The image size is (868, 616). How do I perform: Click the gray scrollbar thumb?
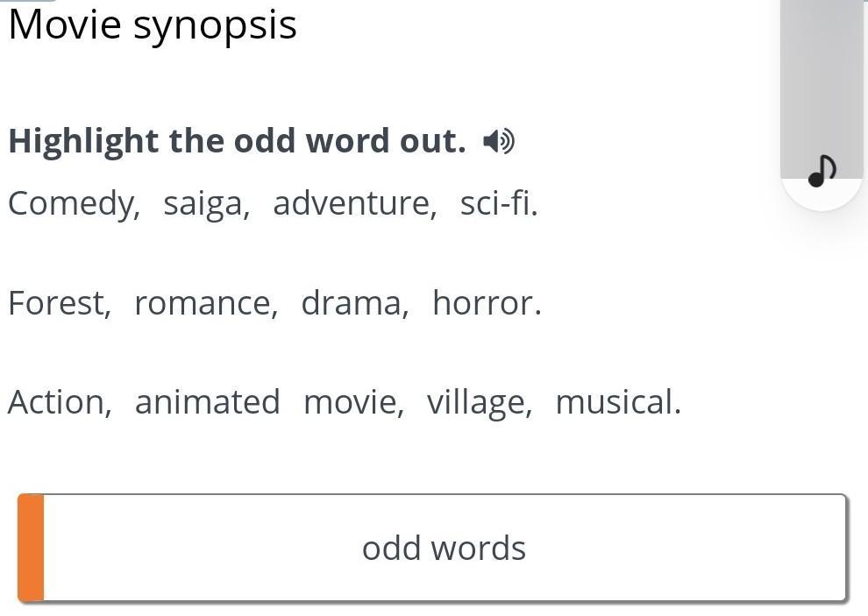[x=822, y=79]
